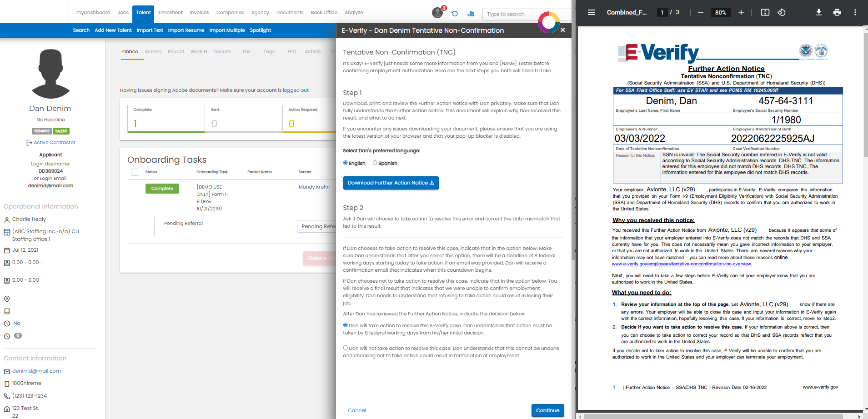This screenshot has height=419, width=868.
Task: Choose 'Dan will not take action' option
Action: tap(346, 348)
